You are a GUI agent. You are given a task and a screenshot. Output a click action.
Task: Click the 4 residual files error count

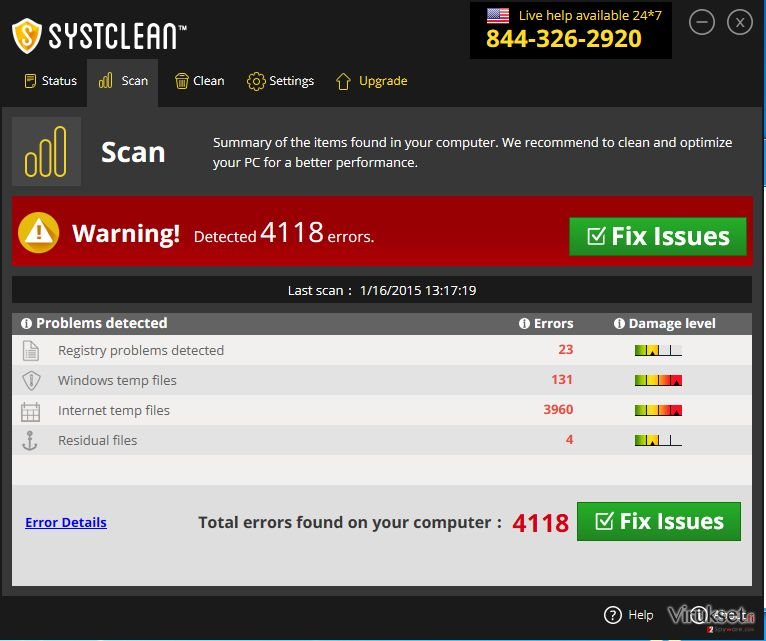(x=570, y=440)
